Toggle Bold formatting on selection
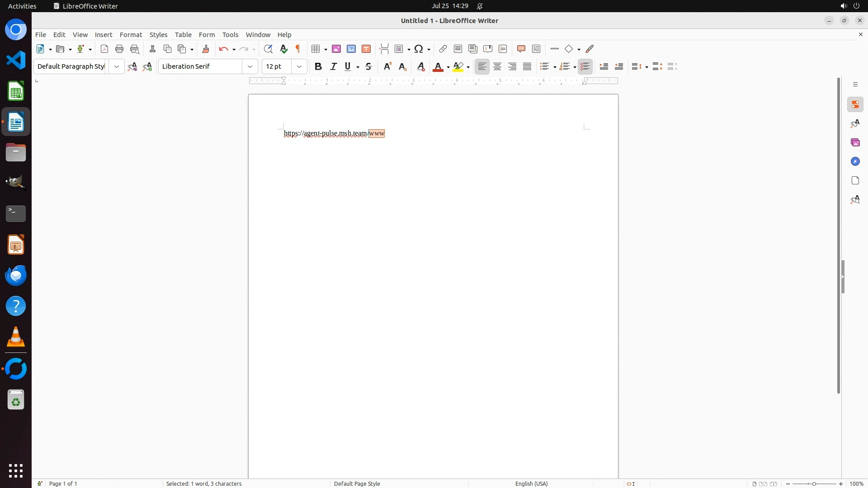Screen dimensions: 868x488 318,66
